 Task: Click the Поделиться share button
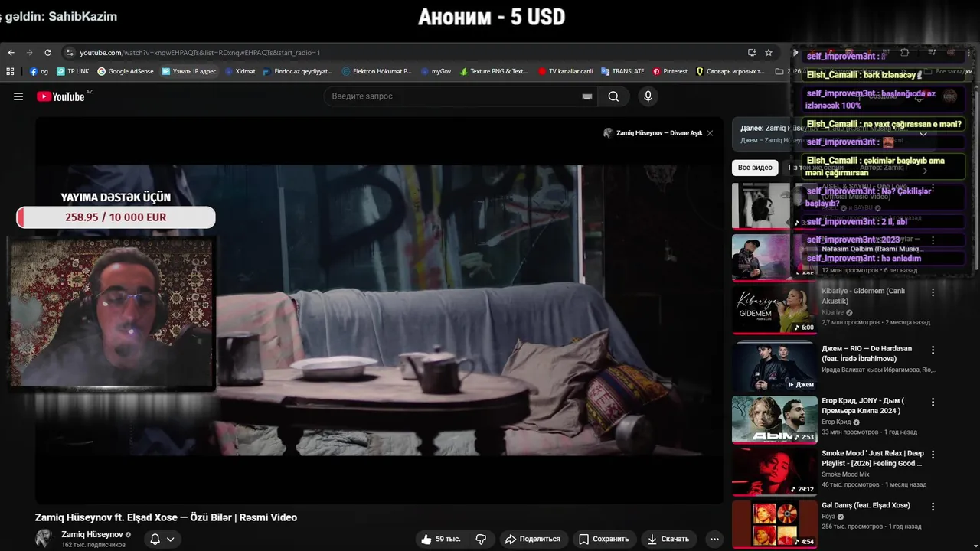click(534, 539)
